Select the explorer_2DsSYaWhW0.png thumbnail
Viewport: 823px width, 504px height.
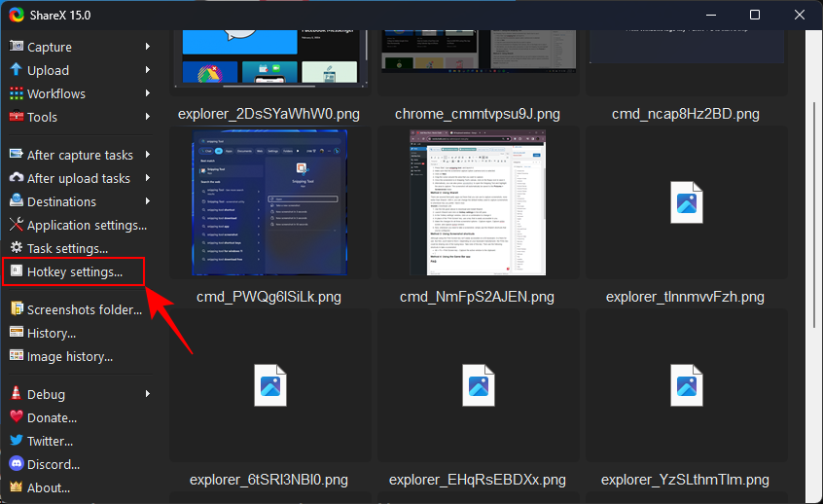270,57
